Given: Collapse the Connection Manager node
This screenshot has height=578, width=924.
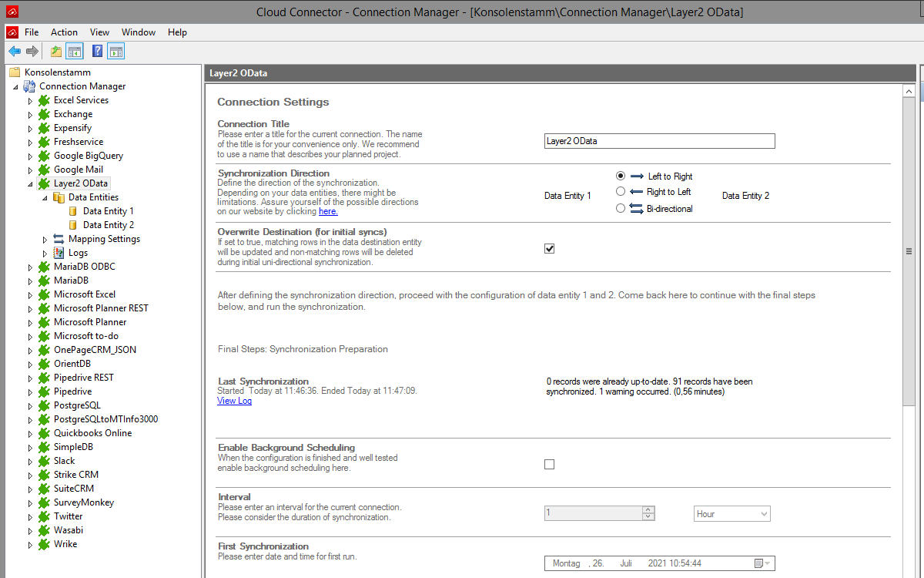Looking at the screenshot, I should coord(15,87).
